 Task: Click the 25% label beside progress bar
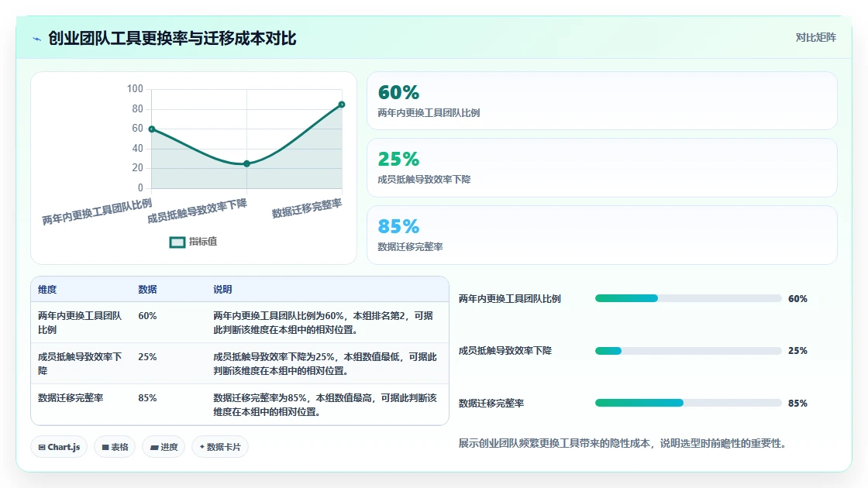797,351
